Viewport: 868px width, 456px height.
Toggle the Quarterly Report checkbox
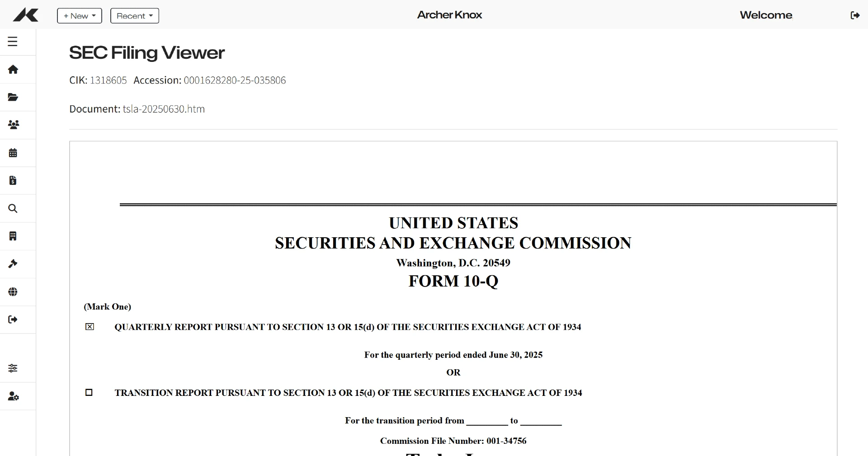[90, 327]
